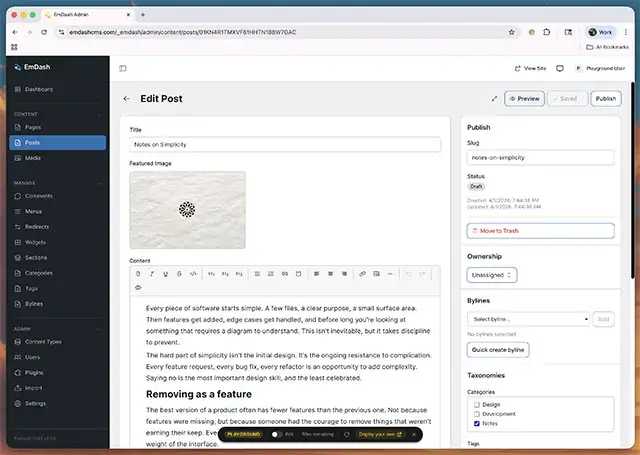Click the Slug input field
The height and width of the screenshot is (455, 640).
pos(540,158)
